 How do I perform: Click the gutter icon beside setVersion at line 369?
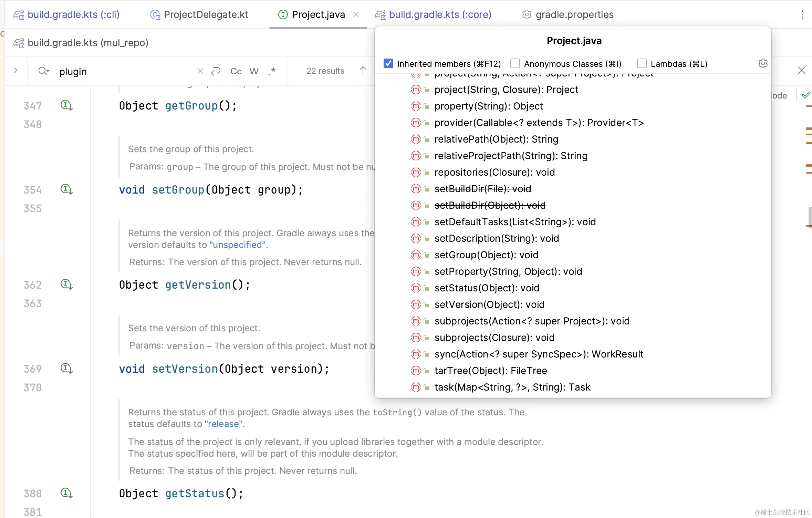66,369
